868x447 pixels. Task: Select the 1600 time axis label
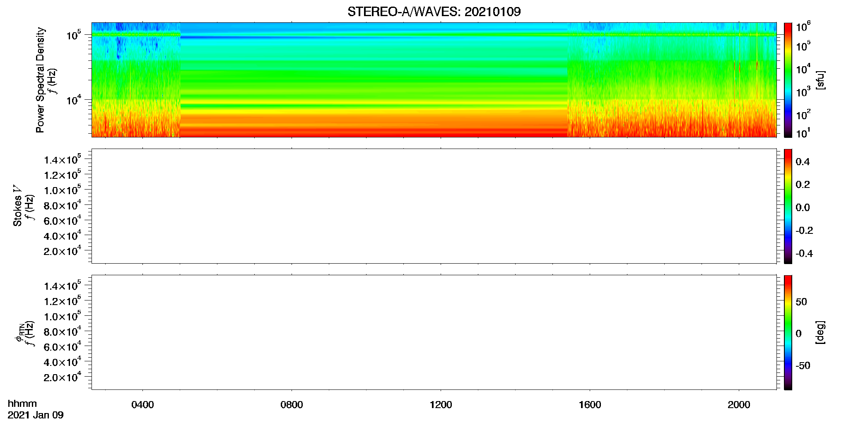pos(590,405)
